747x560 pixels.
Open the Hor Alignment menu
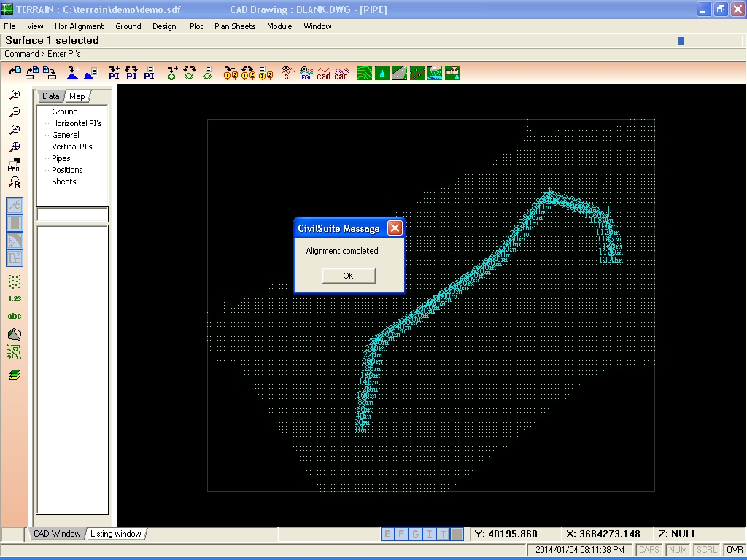pyautogui.click(x=79, y=26)
